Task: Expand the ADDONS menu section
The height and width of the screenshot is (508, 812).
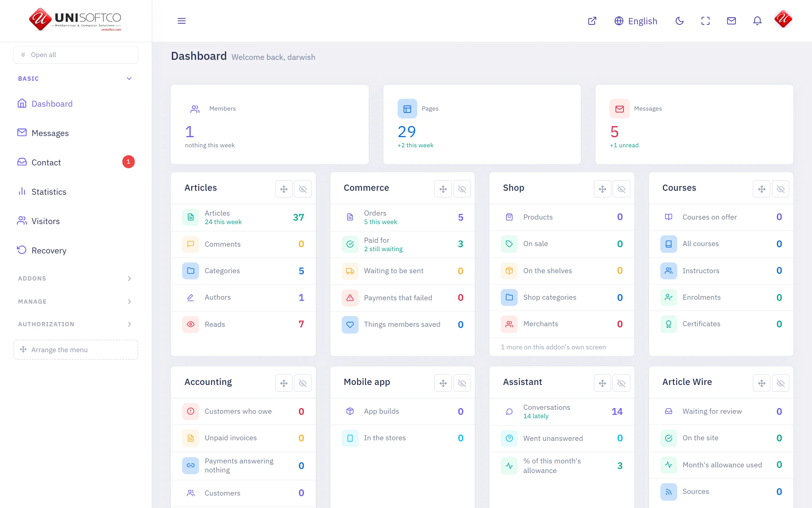Action: click(75, 279)
